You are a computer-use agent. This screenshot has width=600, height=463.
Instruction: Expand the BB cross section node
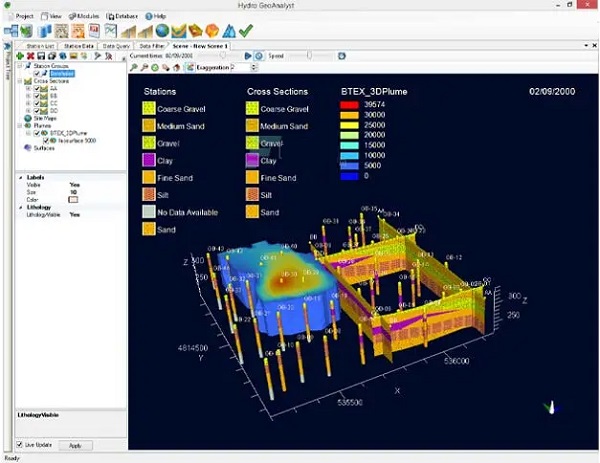pyautogui.click(x=28, y=95)
